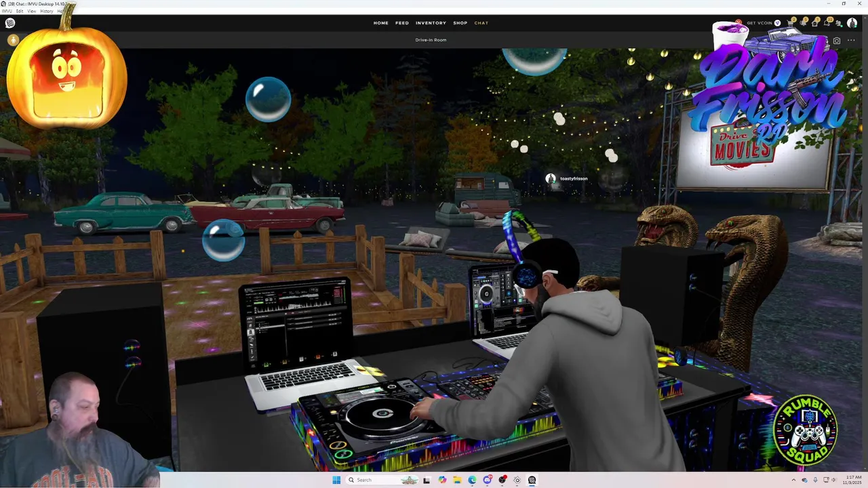Click the microphone icon in the system tray
868x488 pixels.
click(815, 480)
